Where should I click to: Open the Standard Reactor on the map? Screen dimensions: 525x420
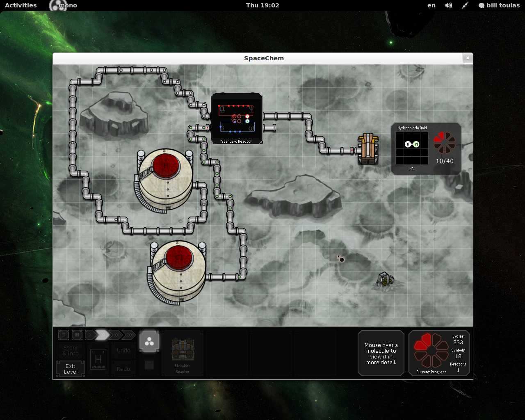(237, 119)
